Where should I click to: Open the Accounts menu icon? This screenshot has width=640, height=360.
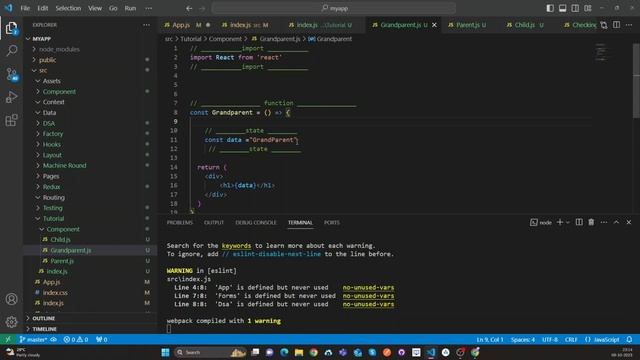11,299
